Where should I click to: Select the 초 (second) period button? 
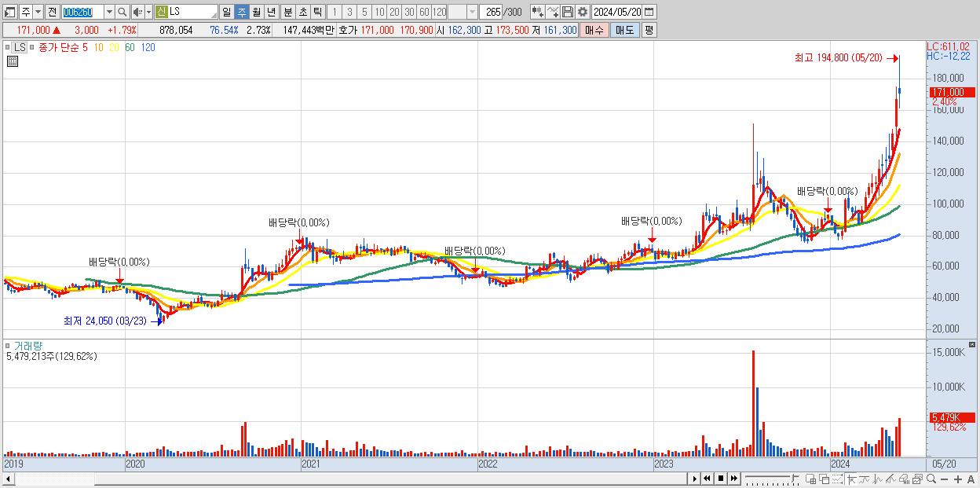pyautogui.click(x=302, y=12)
